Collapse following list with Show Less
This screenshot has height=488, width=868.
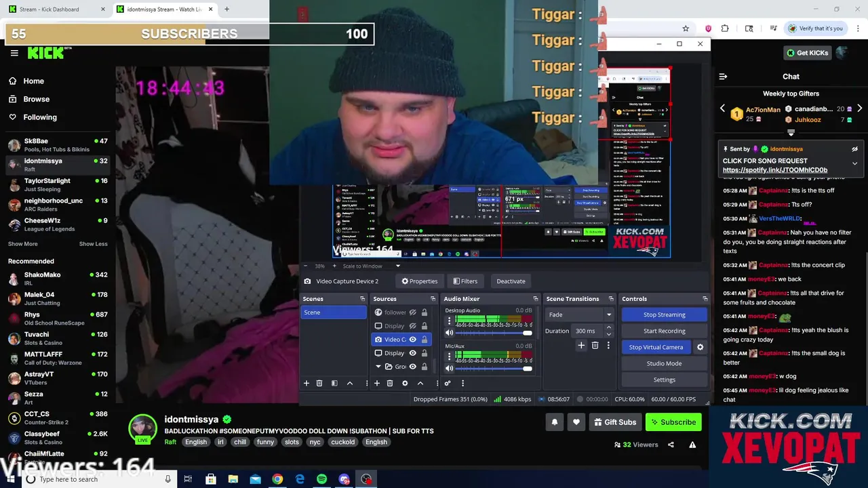point(93,244)
